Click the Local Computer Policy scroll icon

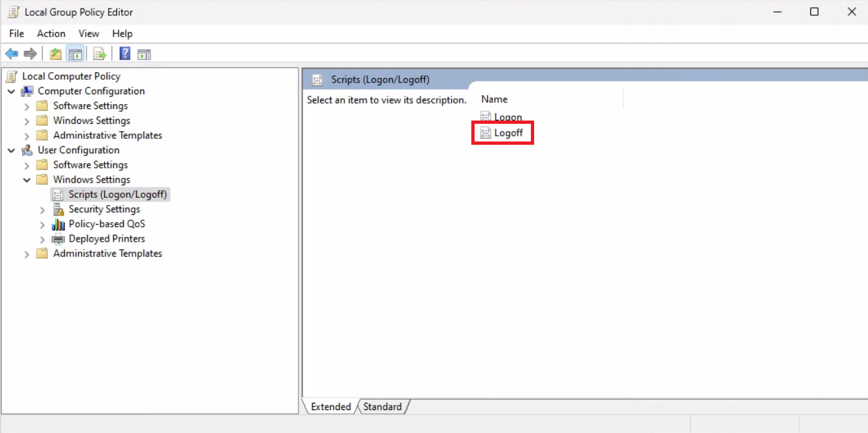coord(12,76)
